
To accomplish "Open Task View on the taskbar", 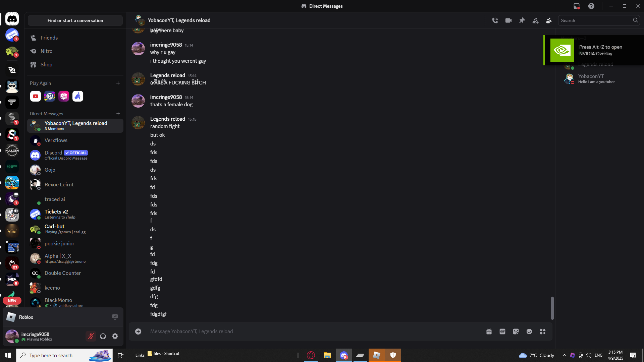I will tap(121, 355).
